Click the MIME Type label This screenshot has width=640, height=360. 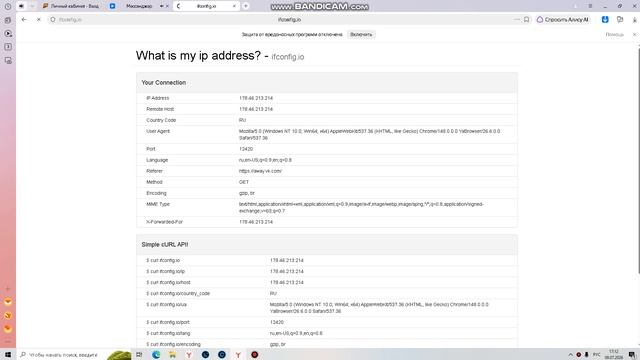tap(158, 204)
